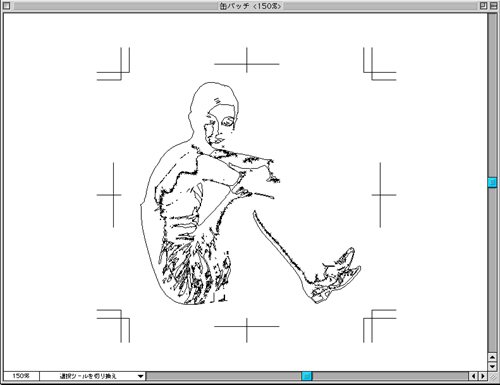Click the scroll left arrow
Viewport: 500px width, 385px height.
[474, 376]
